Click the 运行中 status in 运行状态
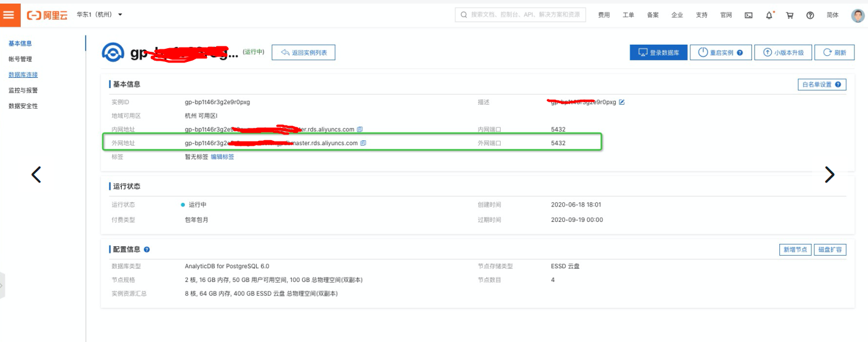This screenshot has width=868, height=342. tap(197, 205)
